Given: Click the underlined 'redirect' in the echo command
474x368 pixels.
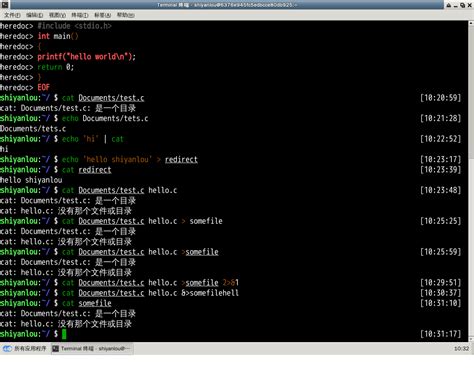Looking at the screenshot, I should coord(181,160).
